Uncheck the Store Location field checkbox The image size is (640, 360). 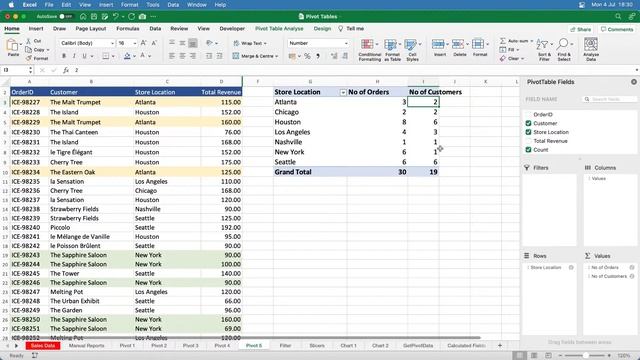coord(528,132)
